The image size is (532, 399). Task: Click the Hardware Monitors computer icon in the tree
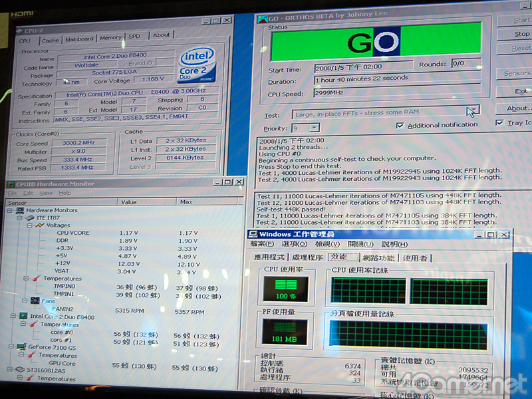pos(21,210)
